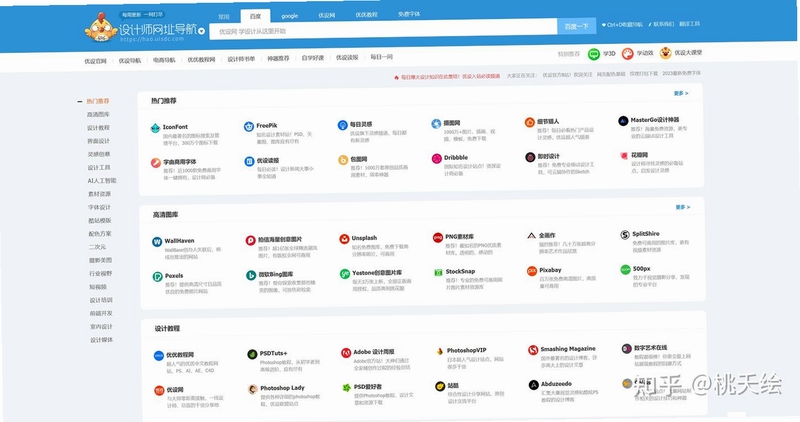This screenshot has width=800, height=422.
Task: Open the Unsplash red icon
Action: tap(344, 239)
